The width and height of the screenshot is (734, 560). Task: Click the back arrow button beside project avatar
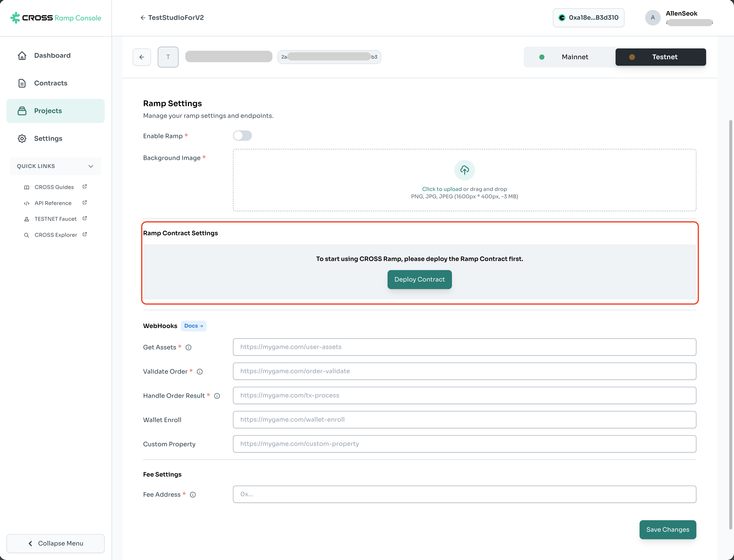tap(142, 57)
